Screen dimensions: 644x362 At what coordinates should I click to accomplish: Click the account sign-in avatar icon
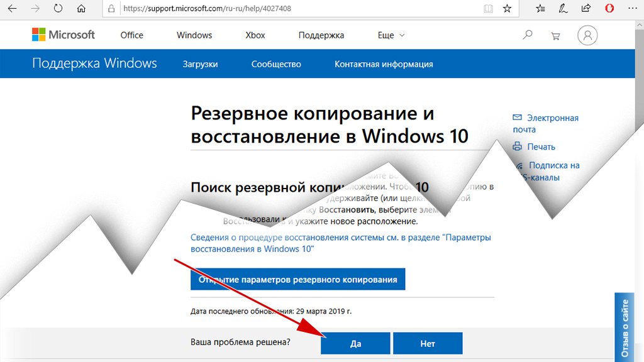[587, 35]
